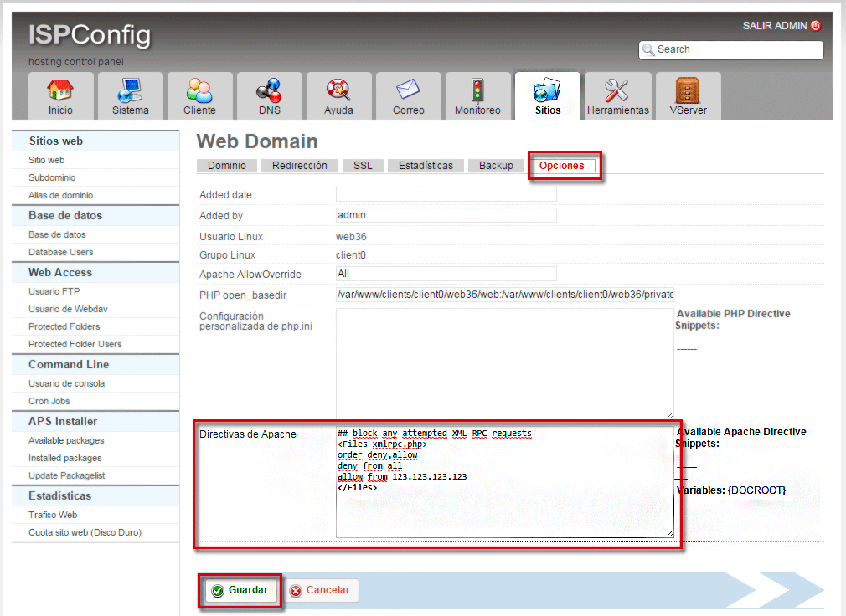846x616 pixels.
Task: Click the Usuario Linux value web36
Action: pos(351,237)
